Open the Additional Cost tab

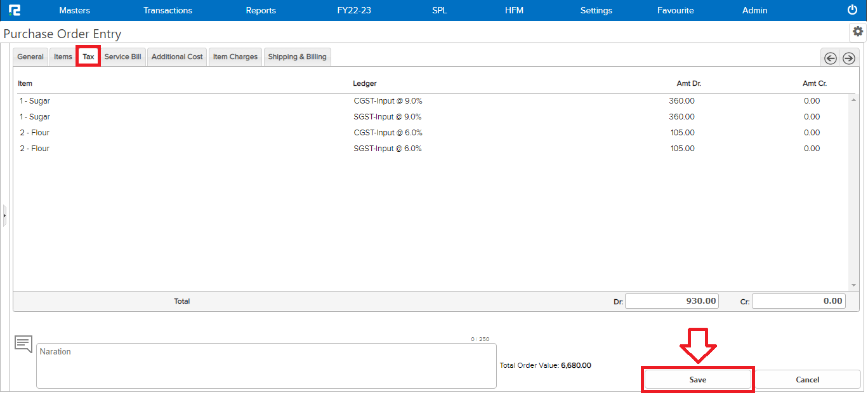coord(176,56)
